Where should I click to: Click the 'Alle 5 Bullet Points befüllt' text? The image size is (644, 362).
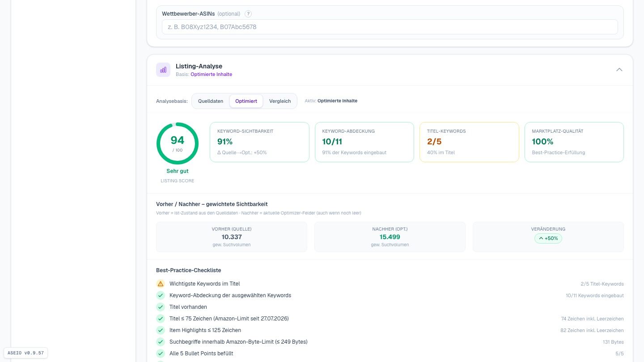pos(201,354)
